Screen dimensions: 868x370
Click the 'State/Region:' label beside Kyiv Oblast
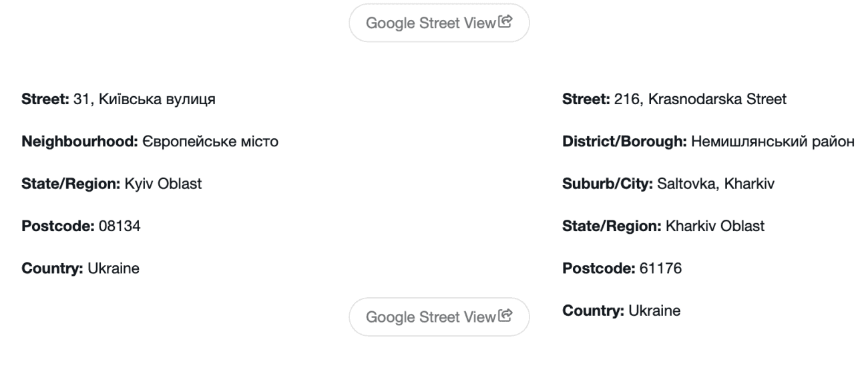point(69,184)
